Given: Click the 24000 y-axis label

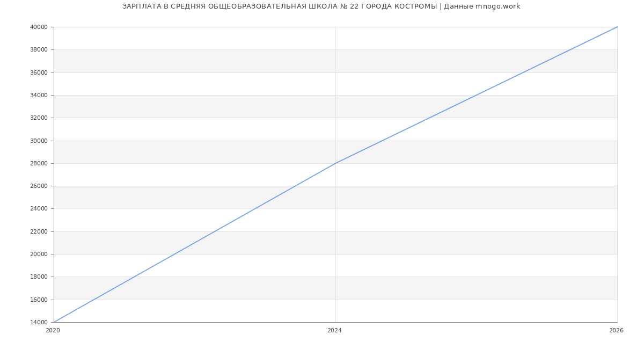Looking at the screenshot, I should [x=39, y=208].
